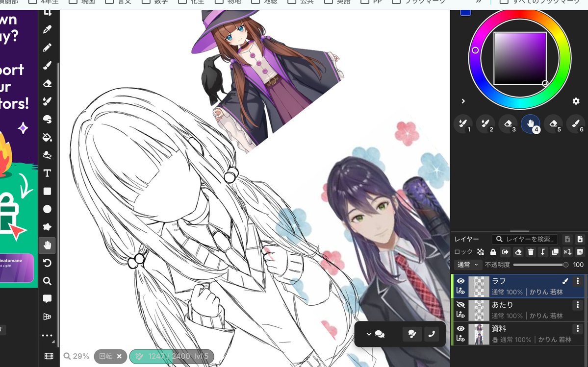
Task: Pick a shade in the purple saturation square
Action: [520, 59]
